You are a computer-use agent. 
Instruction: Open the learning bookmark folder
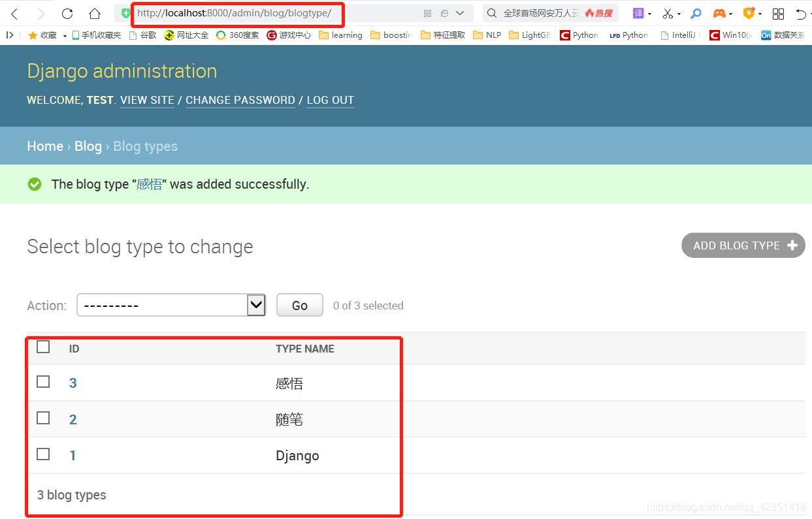tap(340, 35)
